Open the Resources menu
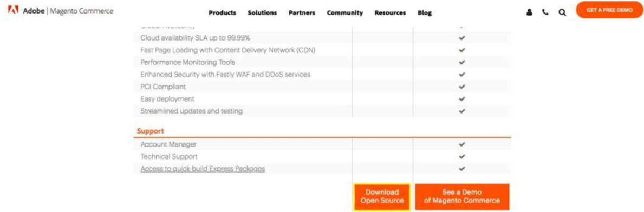This screenshot has width=644, height=212. point(390,13)
